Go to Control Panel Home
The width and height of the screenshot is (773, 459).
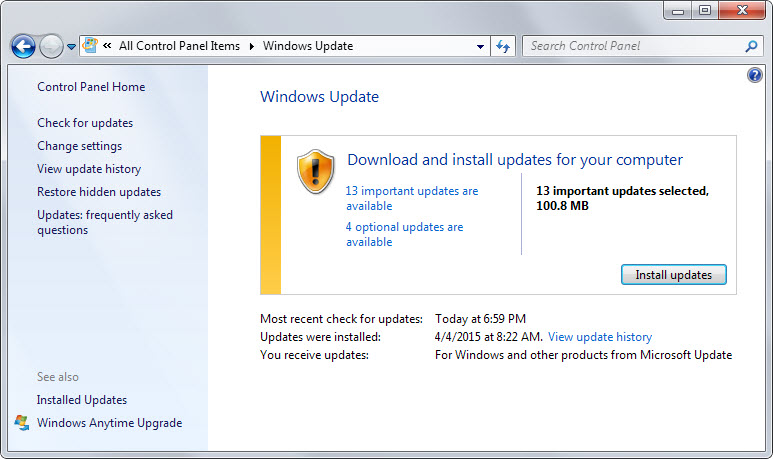91,87
